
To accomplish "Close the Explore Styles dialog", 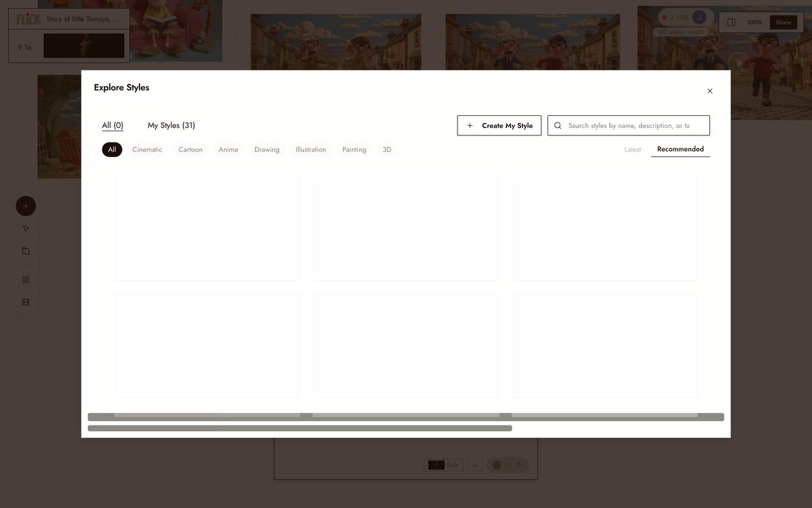I will tap(710, 91).
